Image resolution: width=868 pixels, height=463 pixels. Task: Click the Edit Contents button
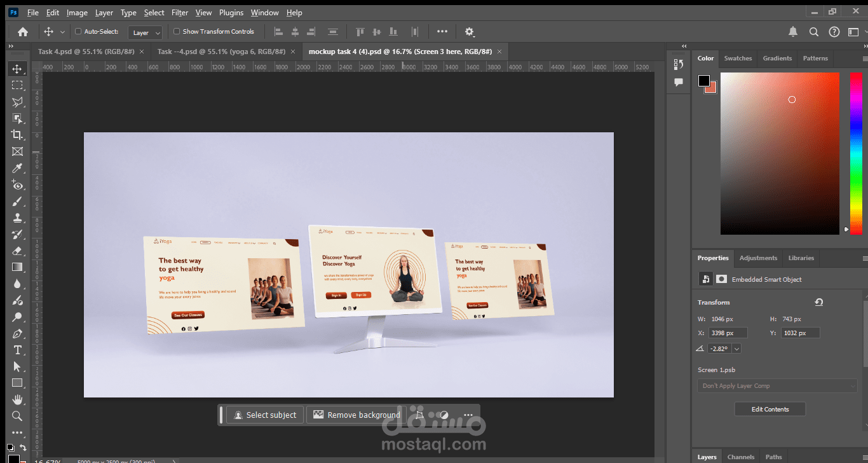770,409
